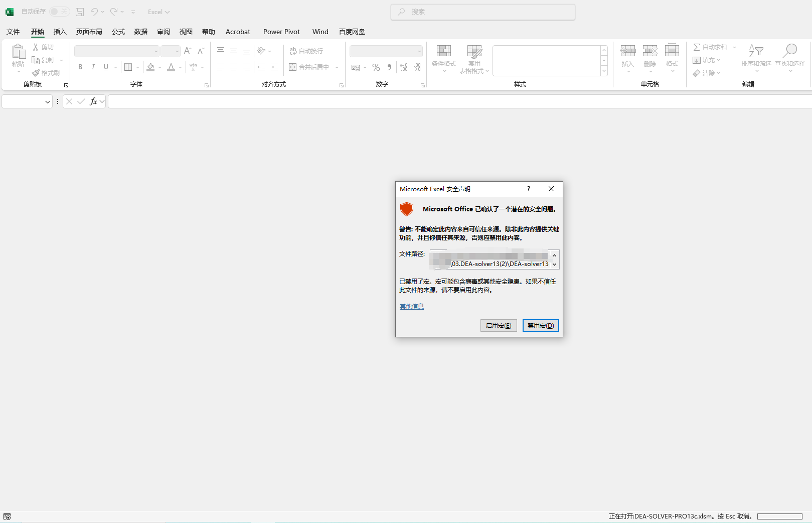
Task: Toggle the AutoSave switch
Action: click(60, 12)
